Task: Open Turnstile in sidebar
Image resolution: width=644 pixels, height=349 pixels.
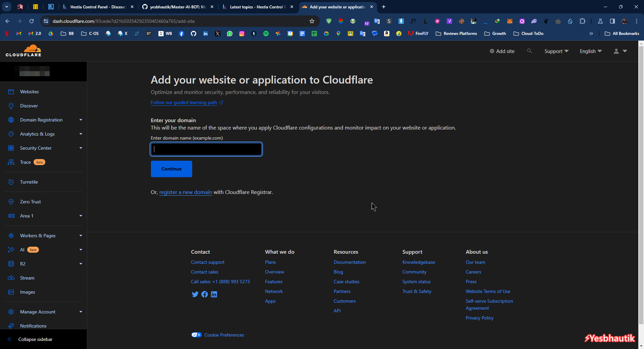Action: pos(29,182)
